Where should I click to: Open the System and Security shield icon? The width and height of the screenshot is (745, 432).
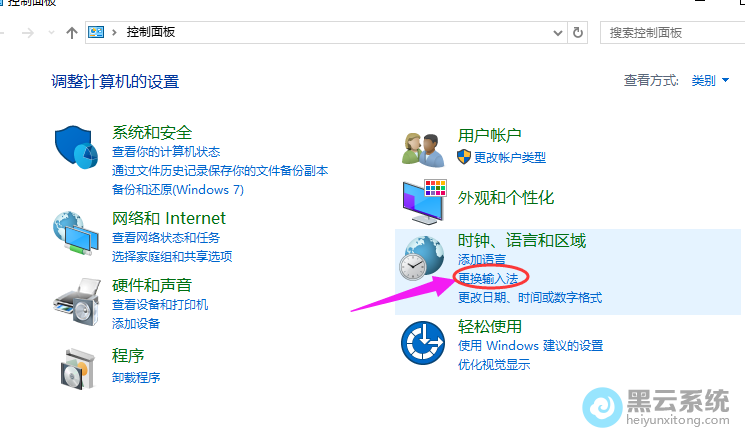pos(76,147)
